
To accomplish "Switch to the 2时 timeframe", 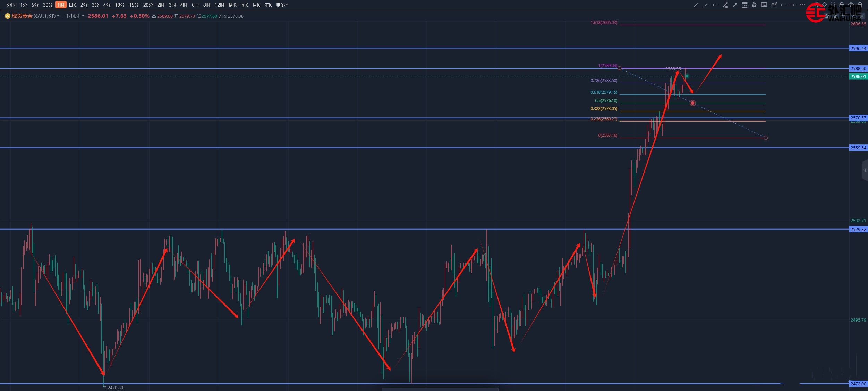I will [161, 5].
